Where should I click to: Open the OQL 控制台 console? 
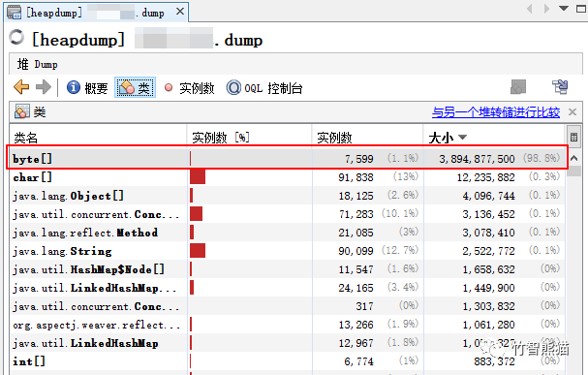pyautogui.click(x=264, y=88)
